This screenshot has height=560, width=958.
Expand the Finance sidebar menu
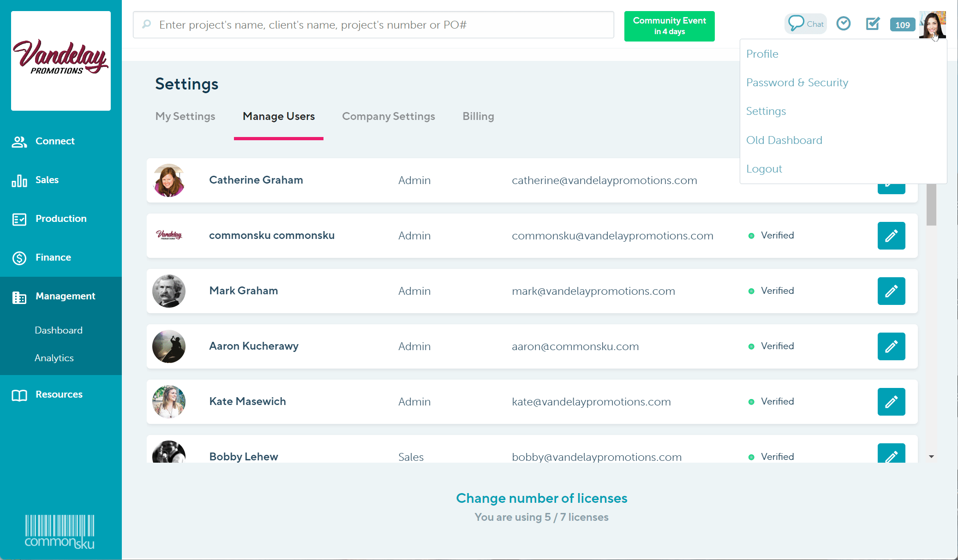coord(53,257)
